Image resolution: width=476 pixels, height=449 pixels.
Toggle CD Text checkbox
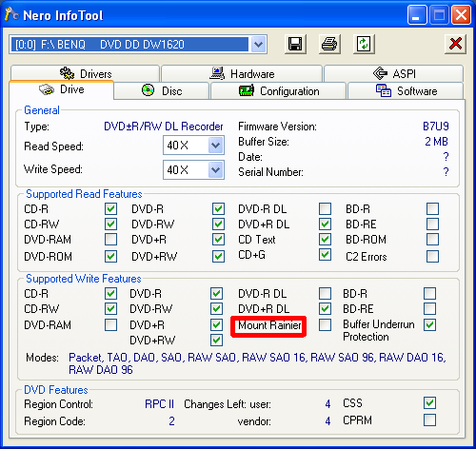(x=325, y=240)
